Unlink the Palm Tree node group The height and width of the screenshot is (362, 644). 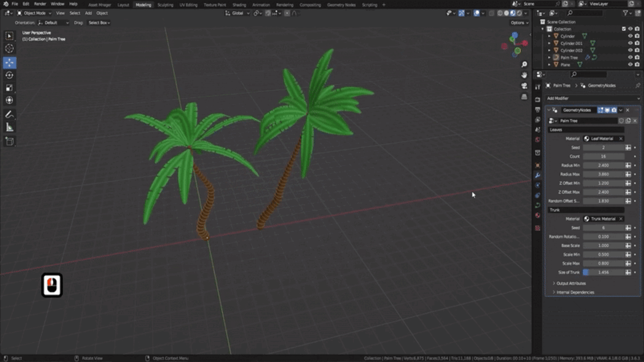coord(635,121)
